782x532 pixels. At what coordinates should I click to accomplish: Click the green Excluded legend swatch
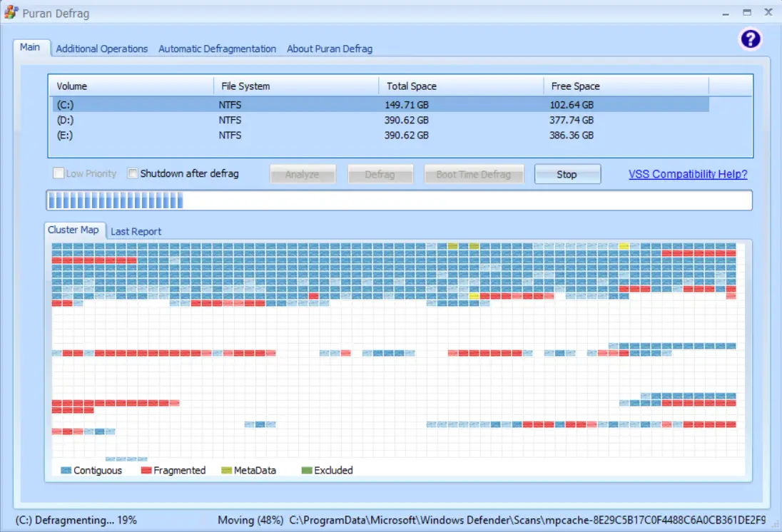tap(307, 470)
